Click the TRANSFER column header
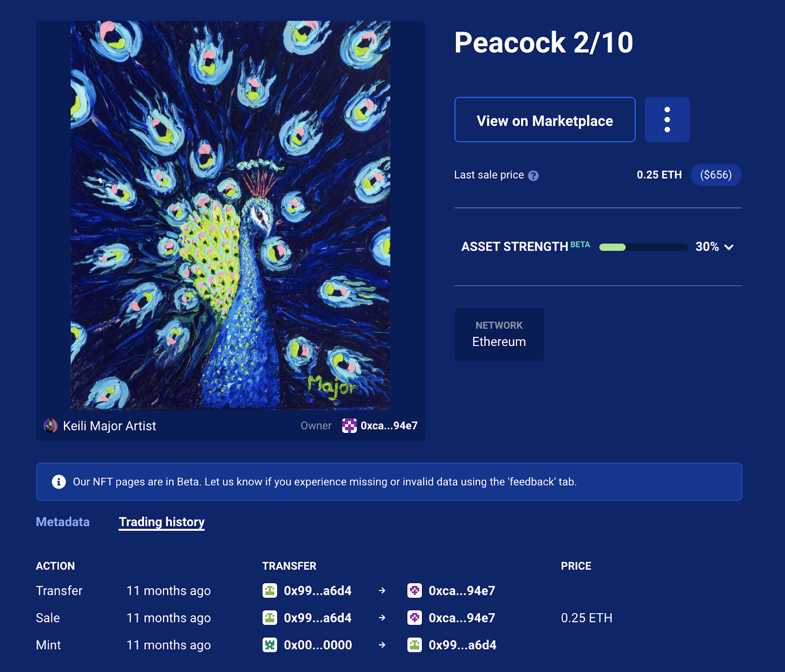Viewport: 785px width, 672px height. pos(289,566)
